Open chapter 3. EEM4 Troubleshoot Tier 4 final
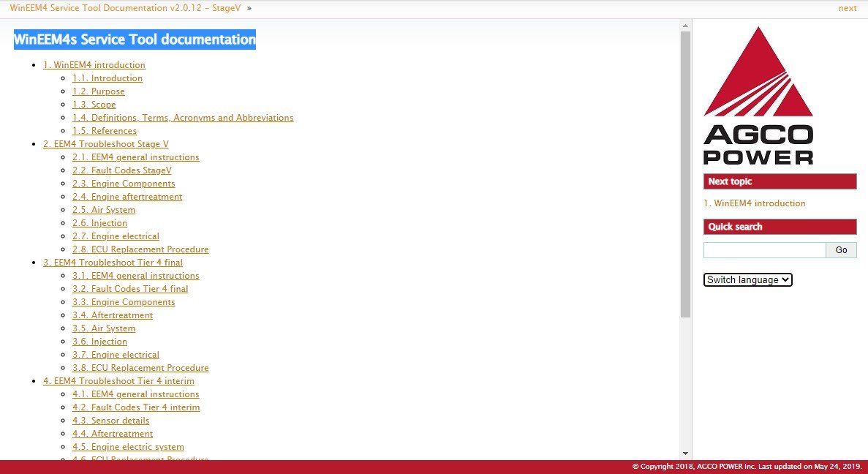This screenshot has height=474, width=868. [x=113, y=263]
